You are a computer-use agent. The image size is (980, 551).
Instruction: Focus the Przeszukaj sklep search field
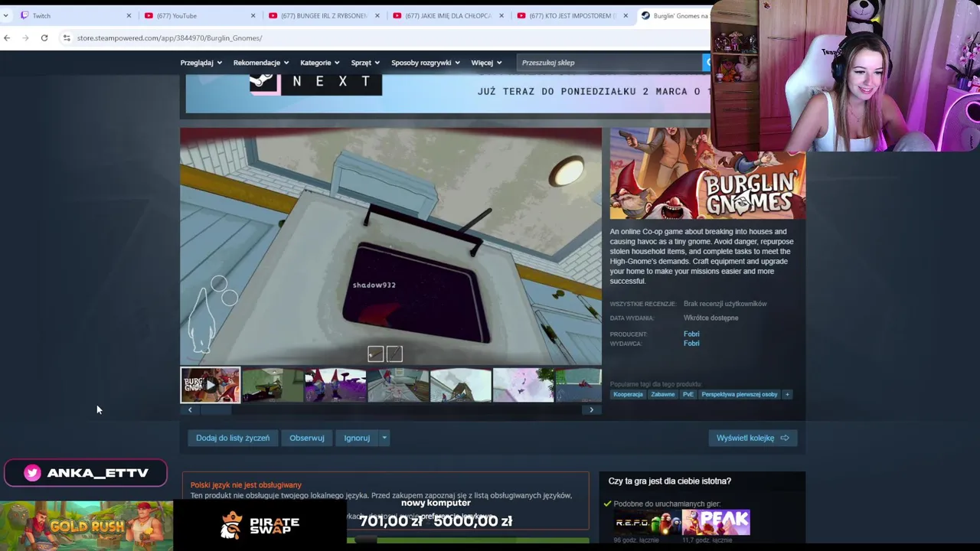(609, 63)
